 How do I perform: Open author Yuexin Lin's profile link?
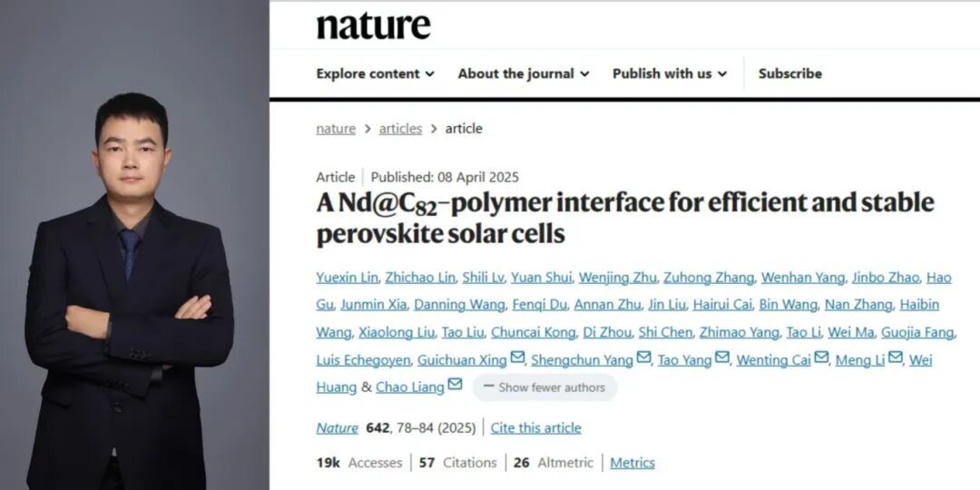348,278
